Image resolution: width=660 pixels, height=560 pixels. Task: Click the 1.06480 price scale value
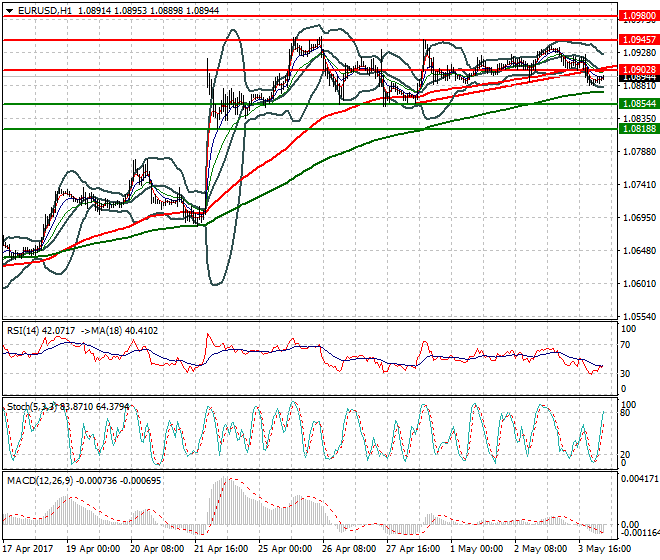click(x=639, y=251)
